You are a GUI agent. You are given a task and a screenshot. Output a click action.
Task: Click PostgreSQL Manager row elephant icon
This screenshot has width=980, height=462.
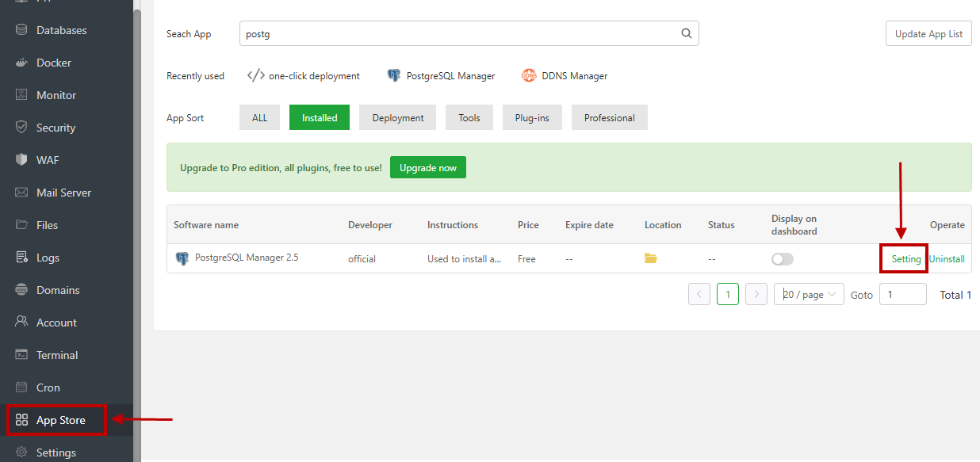[182, 258]
